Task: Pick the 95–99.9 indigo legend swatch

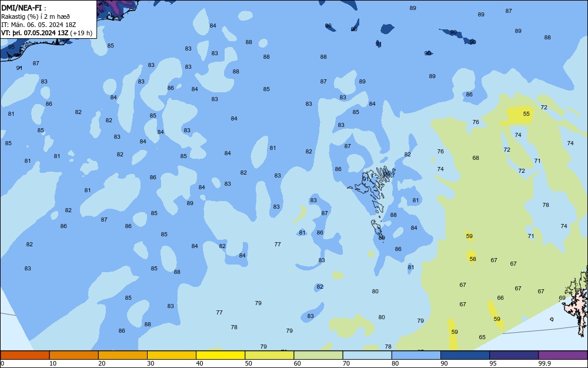Action: click(x=514, y=355)
